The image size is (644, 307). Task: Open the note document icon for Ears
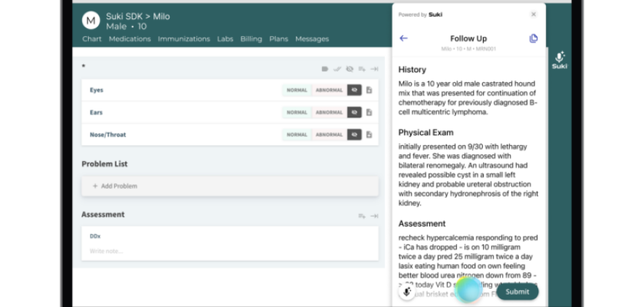[x=369, y=112]
